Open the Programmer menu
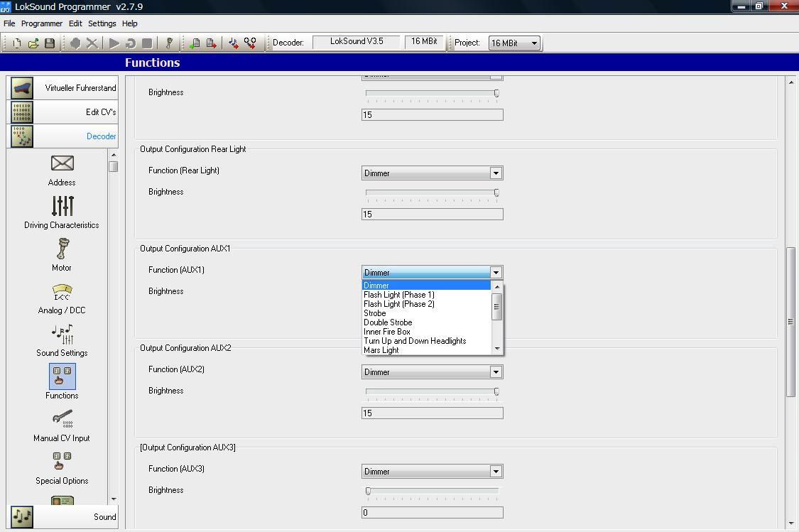 (x=42, y=23)
